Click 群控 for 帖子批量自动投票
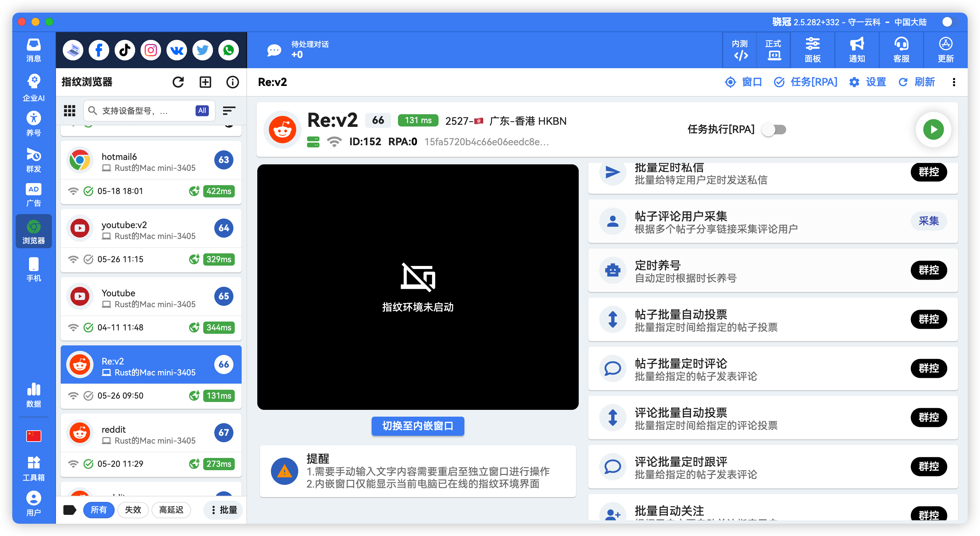980x536 pixels. (928, 319)
